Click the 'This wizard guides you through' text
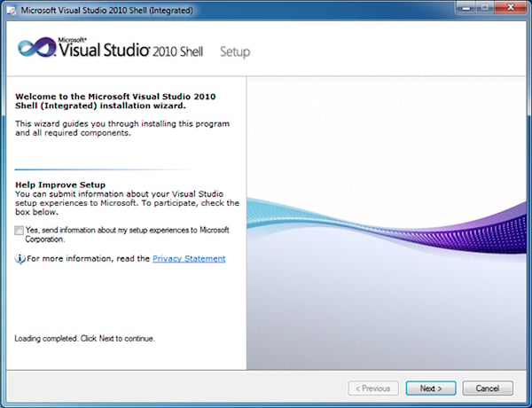The width and height of the screenshot is (532, 408). tap(122, 128)
